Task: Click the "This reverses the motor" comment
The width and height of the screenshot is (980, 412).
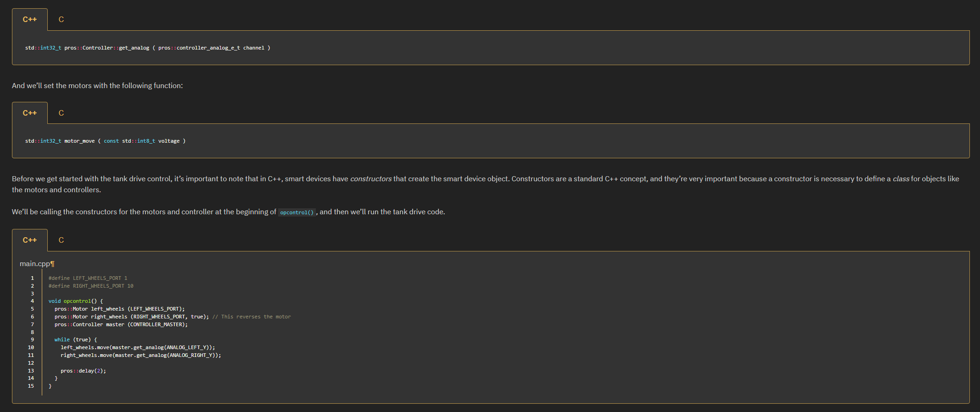Action: (251, 317)
